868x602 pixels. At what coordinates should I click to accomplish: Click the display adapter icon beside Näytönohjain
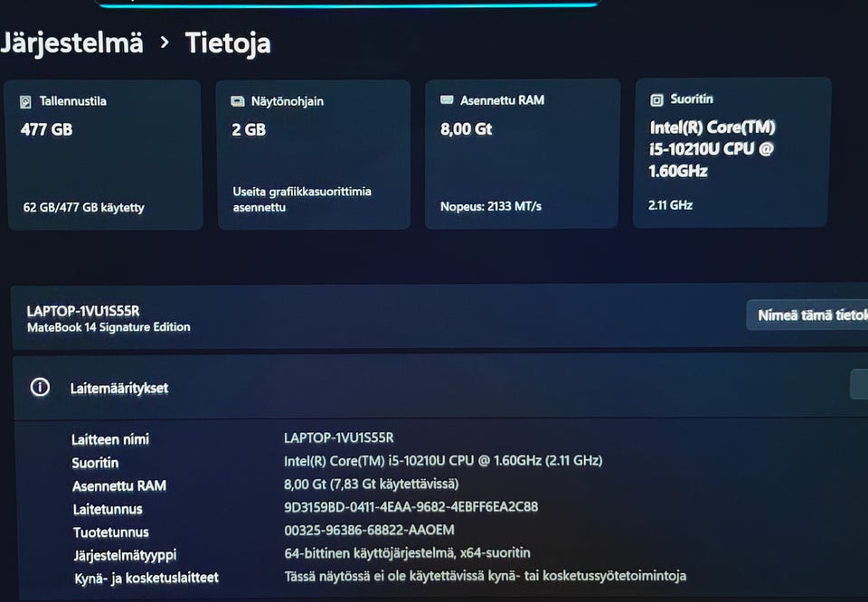click(x=238, y=101)
